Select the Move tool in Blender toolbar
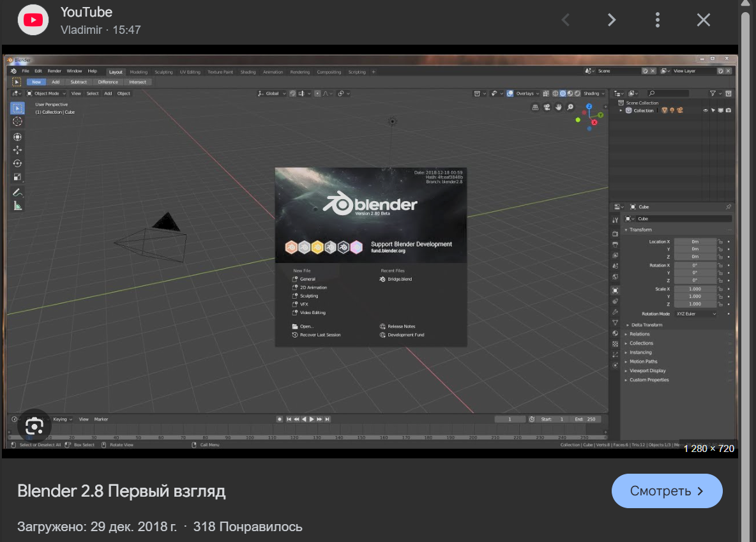The width and height of the screenshot is (756, 542). tap(17, 150)
